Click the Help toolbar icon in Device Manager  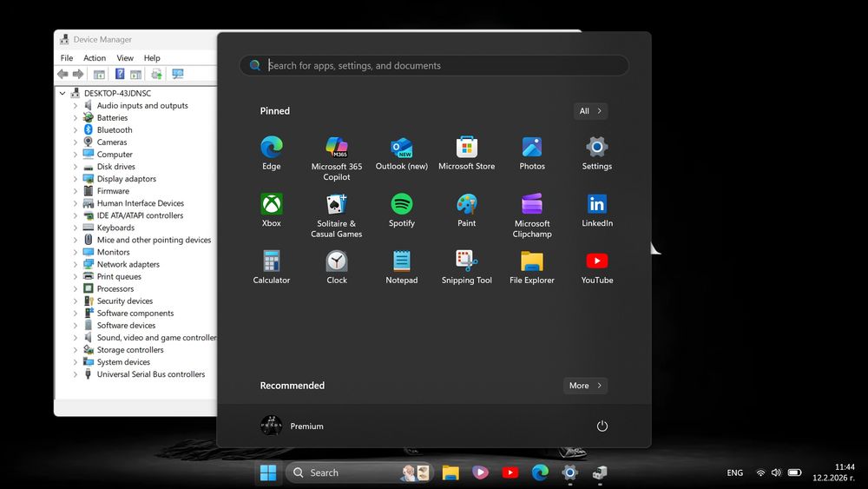point(120,74)
